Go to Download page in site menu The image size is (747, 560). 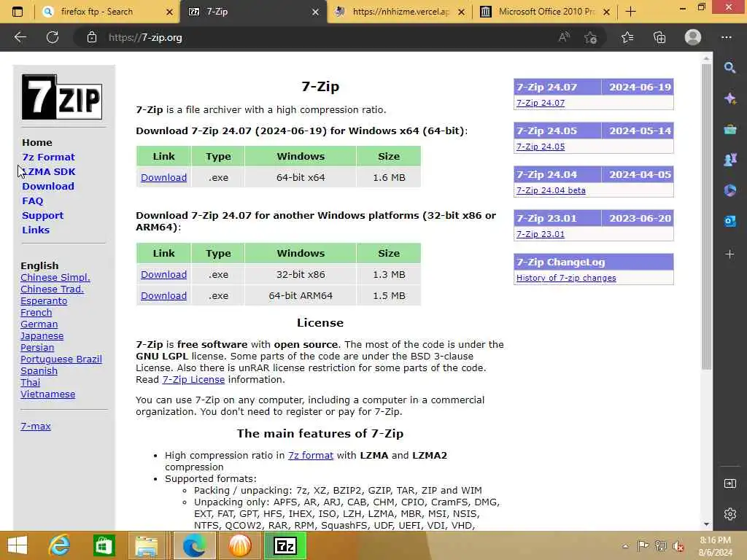[47, 186]
